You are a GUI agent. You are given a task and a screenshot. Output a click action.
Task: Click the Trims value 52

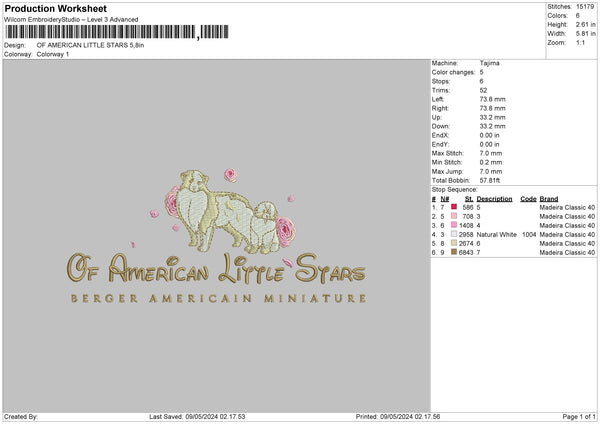[x=483, y=90]
